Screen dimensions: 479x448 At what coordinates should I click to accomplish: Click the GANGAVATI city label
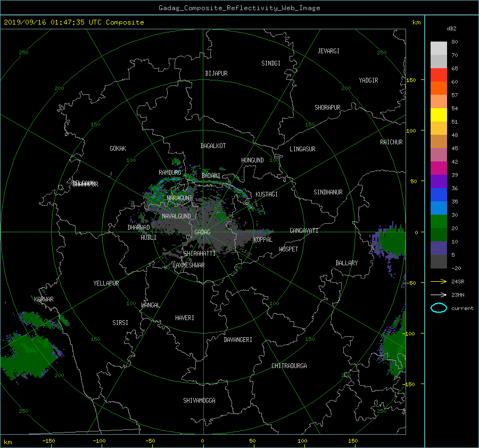pyautogui.click(x=304, y=231)
